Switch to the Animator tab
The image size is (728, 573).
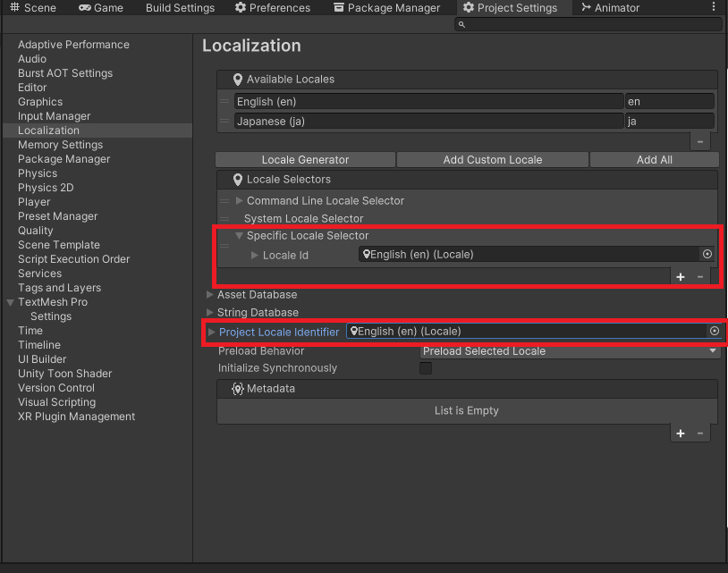(x=611, y=7)
